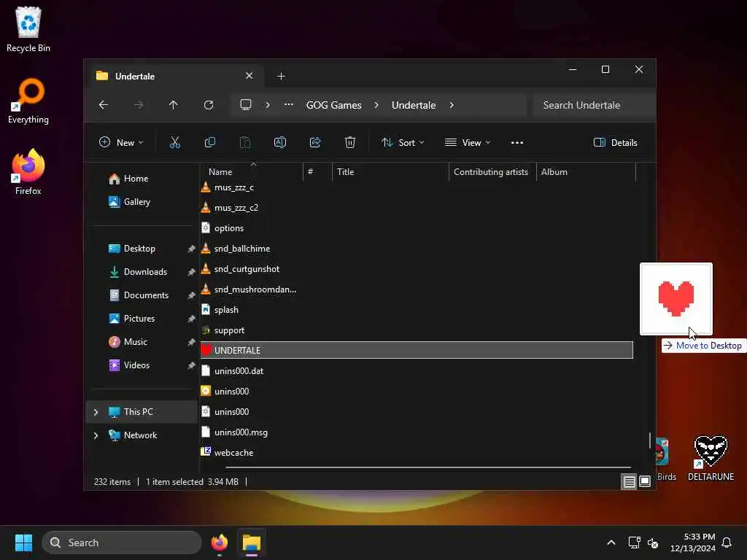Click the vertical scrollbar in file list

(650, 440)
